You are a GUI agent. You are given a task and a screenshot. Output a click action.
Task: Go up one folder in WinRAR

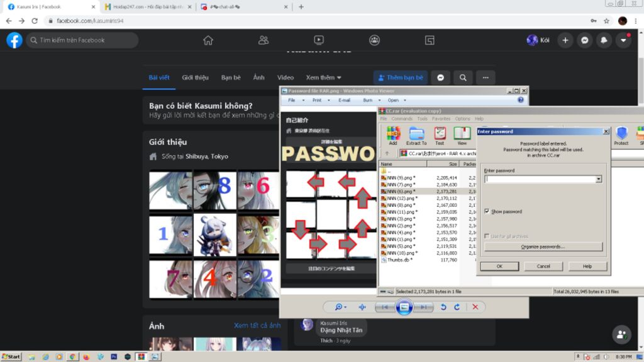pos(387,153)
